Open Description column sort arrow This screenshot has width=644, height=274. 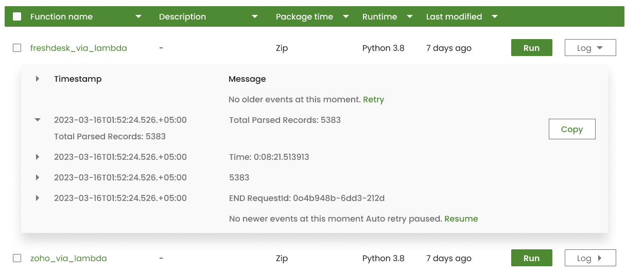[x=254, y=17]
